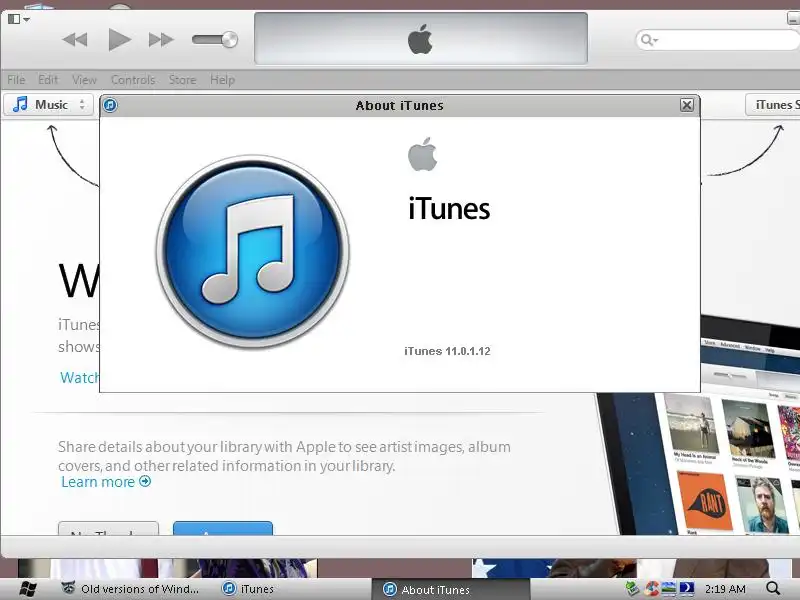Click the iTunes Store button
800x600 pixels.
click(x=772, y=105)
